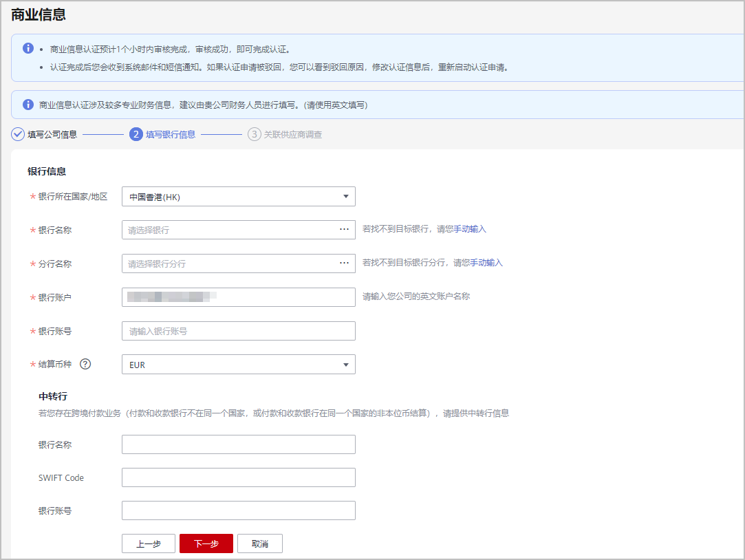Click the 银行所在国家/地区 label
Image resolution: width=745 pixels, height=560 pixels.
click(73, 197)
